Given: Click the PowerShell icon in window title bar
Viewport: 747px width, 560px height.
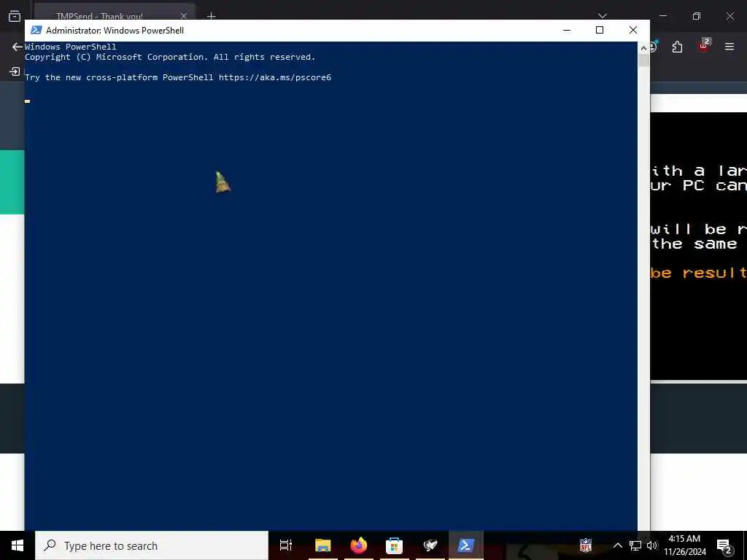Looking at the screenshot, I should click(x=36, y=31).
